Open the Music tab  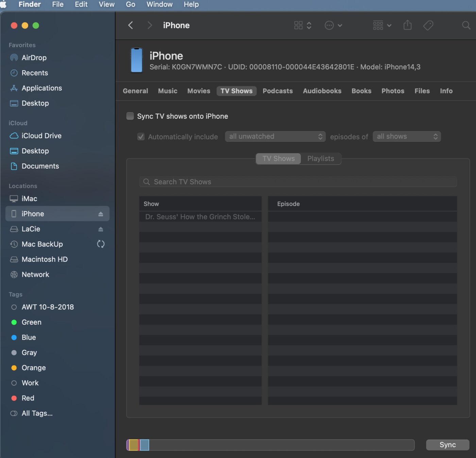coord(168,91)
